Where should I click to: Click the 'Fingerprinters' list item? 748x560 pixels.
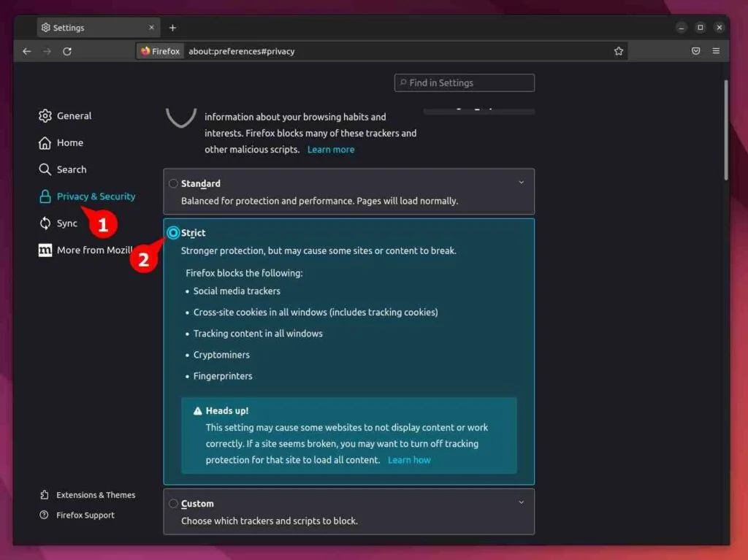(x=223, y=376)
